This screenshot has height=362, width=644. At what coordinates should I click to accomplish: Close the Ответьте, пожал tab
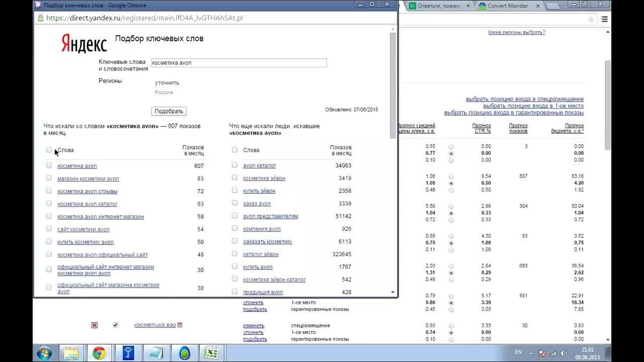pos(468,6)
